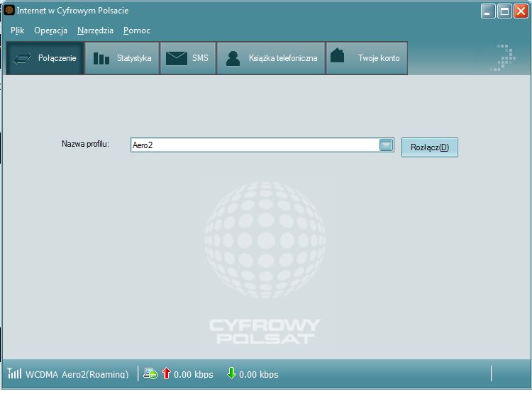The image size is (532, 394).
Task: Open the Plik menu
Action: coord(17,30)
